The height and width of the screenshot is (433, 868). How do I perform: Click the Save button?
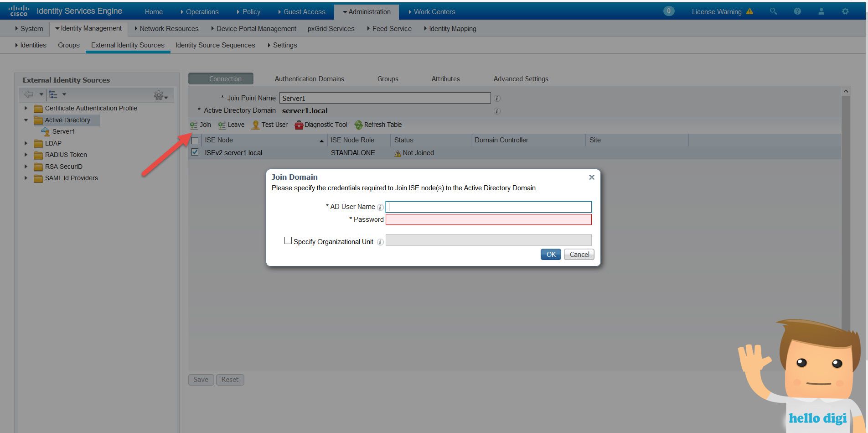pyautogui.click(x=201, y=380)
